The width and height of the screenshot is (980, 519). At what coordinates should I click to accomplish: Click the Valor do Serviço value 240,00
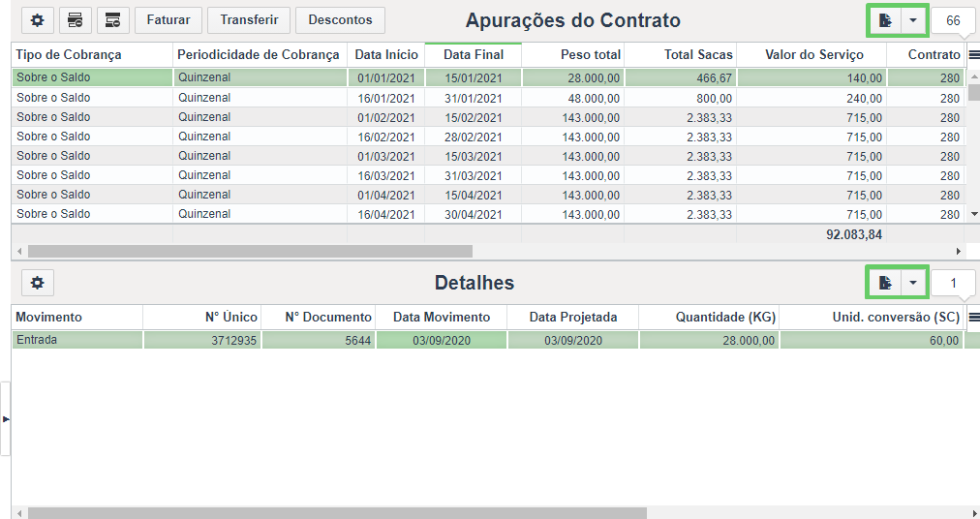[812, 98]
